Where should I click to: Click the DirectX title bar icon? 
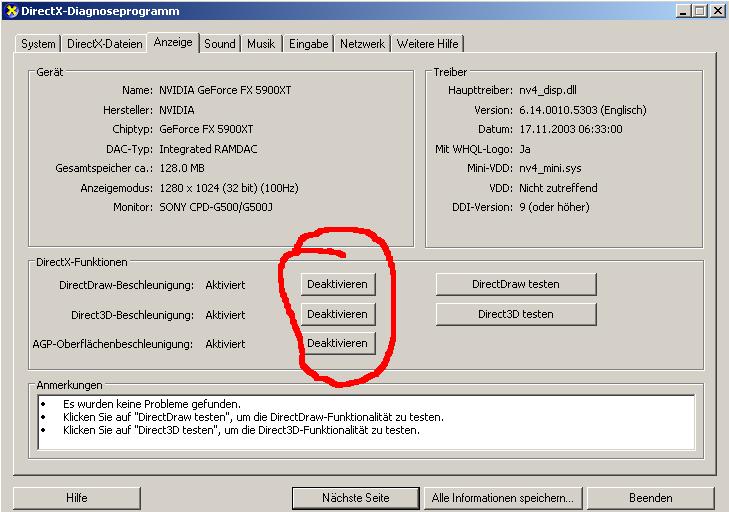[10, 10]
